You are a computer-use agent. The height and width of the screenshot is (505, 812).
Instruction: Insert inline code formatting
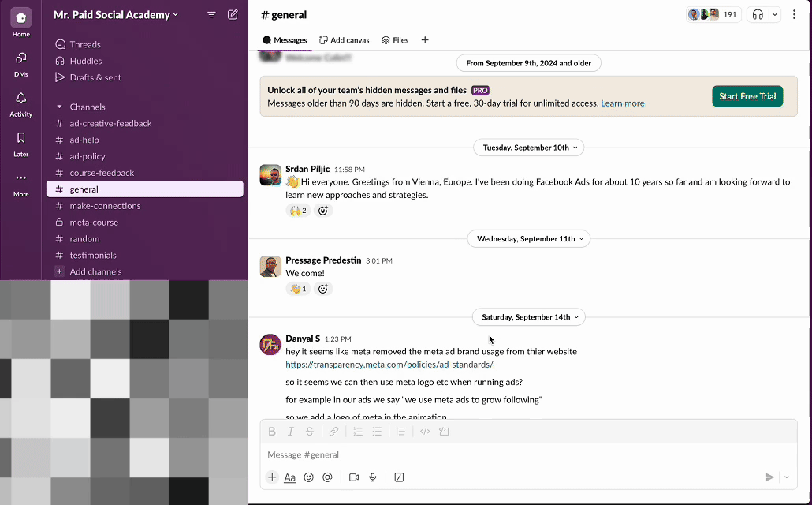(425, 432)
